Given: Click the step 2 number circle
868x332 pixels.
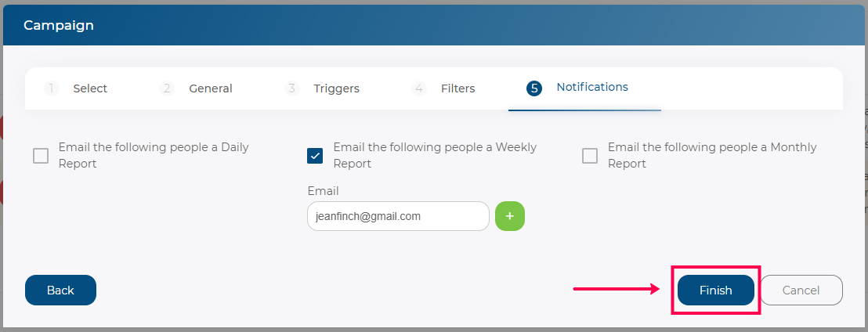Looking at the screenshot, I should (x=167, y=88).
